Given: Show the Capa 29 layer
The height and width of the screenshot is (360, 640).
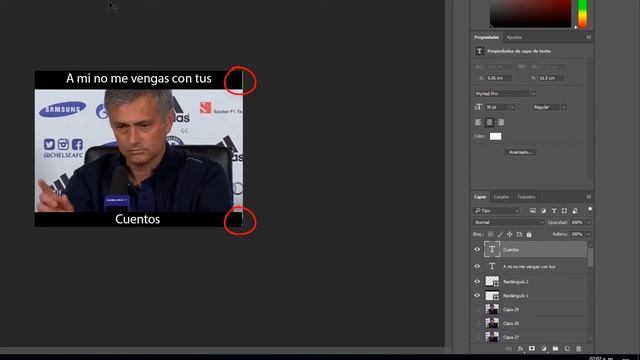Looking at the screenshot, I should coord(477,309).
